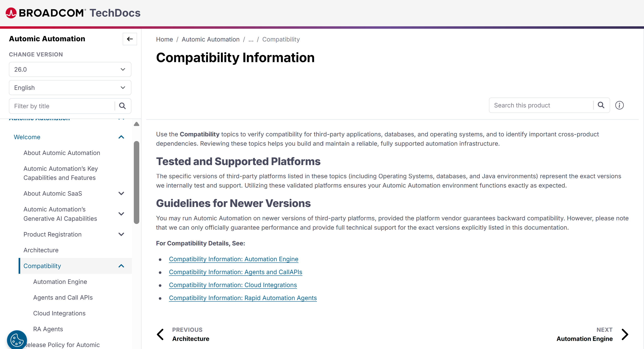644x349 pixels.
Task: Open About Automic SaaS sidebar item
Action: click(x=53, y=193)
